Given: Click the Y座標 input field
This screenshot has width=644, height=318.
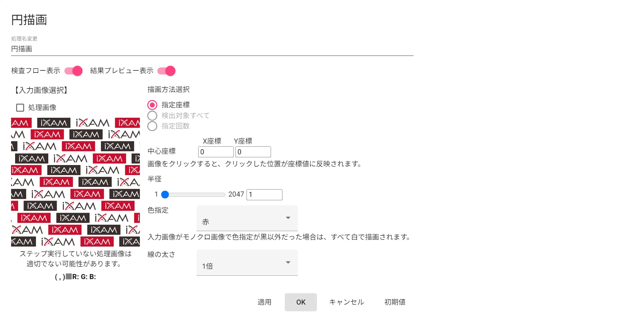Looking at the screenshot, I should tap(253, 152).
